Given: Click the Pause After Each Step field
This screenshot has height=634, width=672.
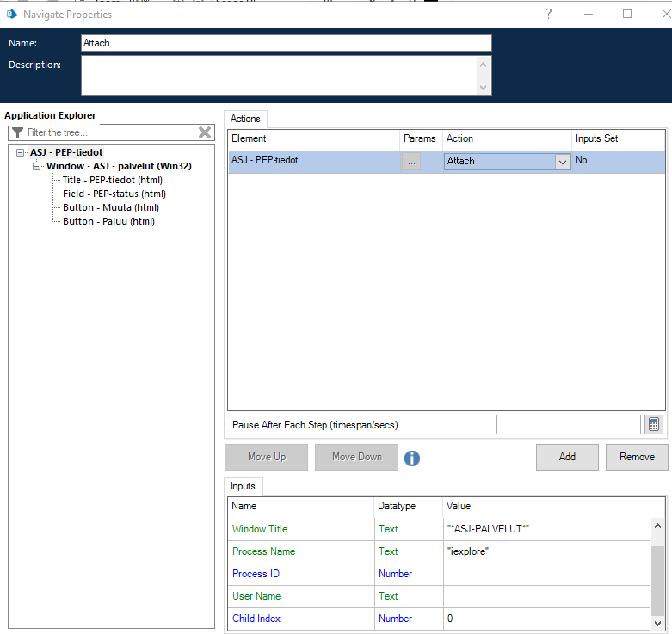Looking at the screenshot, I should (x=568, y=425).
